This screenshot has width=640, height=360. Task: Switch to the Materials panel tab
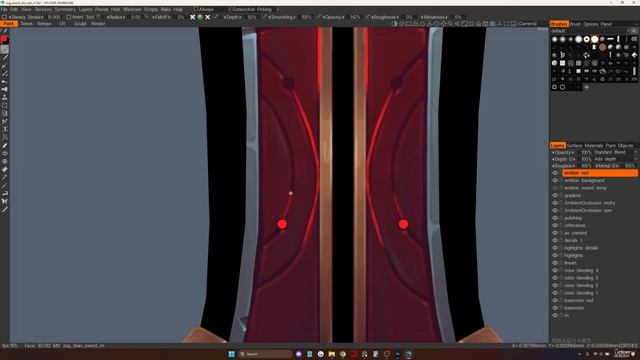click(x=593, y=146)
